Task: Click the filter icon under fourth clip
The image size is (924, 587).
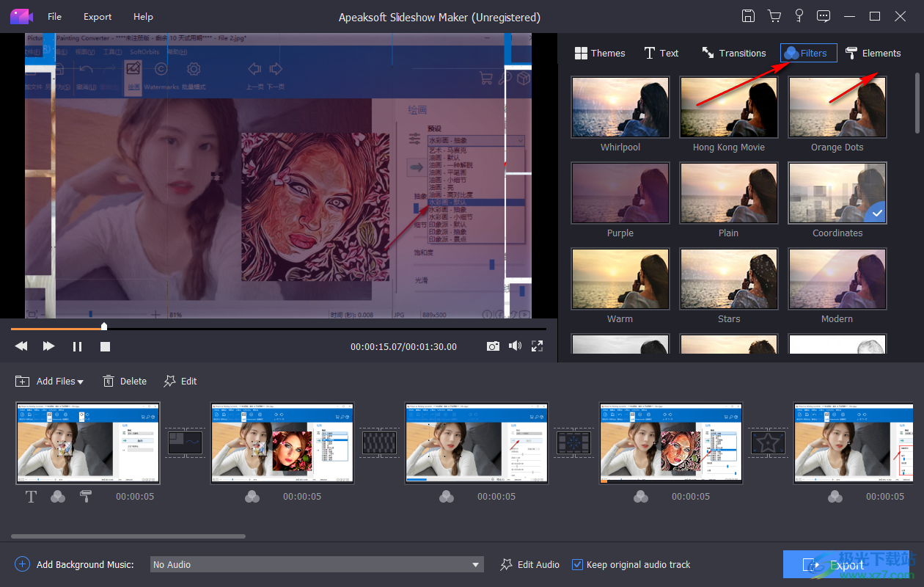Action: (641, 497)
